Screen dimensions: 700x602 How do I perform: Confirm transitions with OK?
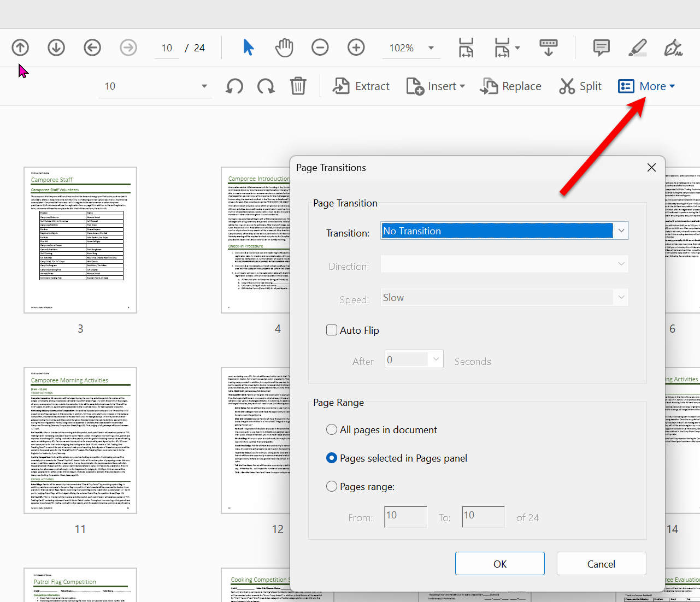tap(499, 563)
